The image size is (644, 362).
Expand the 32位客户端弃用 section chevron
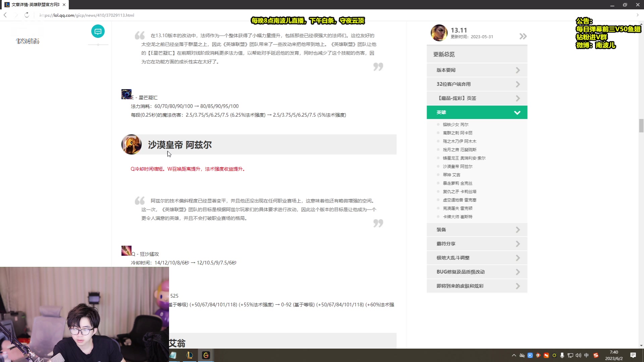[518, 84]
